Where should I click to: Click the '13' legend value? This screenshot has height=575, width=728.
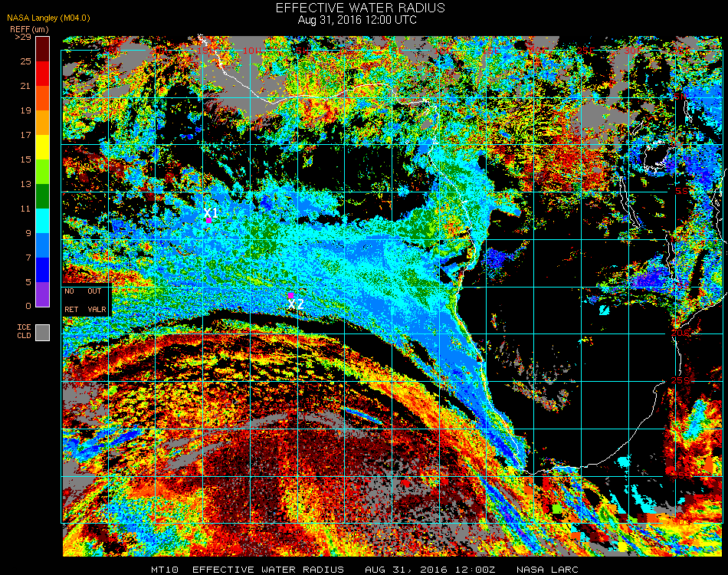[25, 185]
